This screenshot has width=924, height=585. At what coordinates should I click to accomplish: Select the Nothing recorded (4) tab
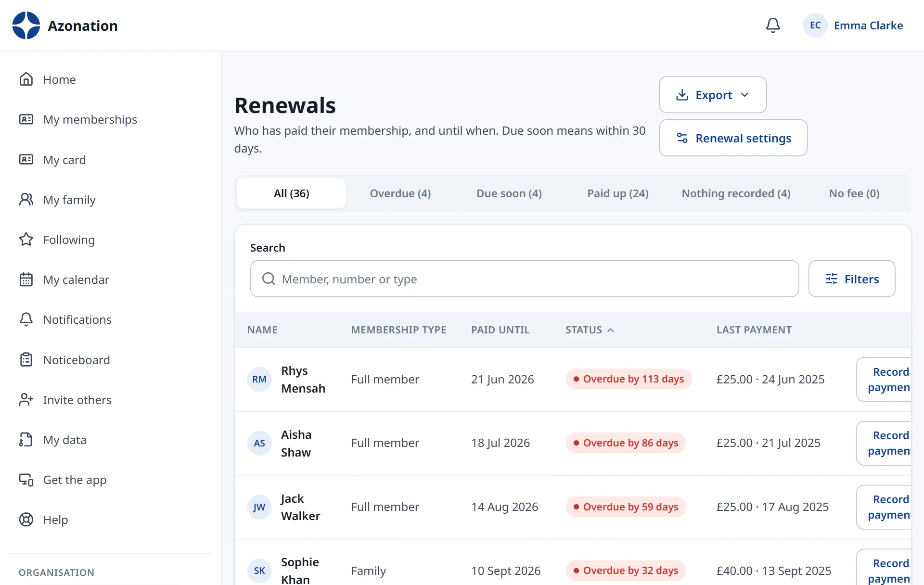(736, 193)
